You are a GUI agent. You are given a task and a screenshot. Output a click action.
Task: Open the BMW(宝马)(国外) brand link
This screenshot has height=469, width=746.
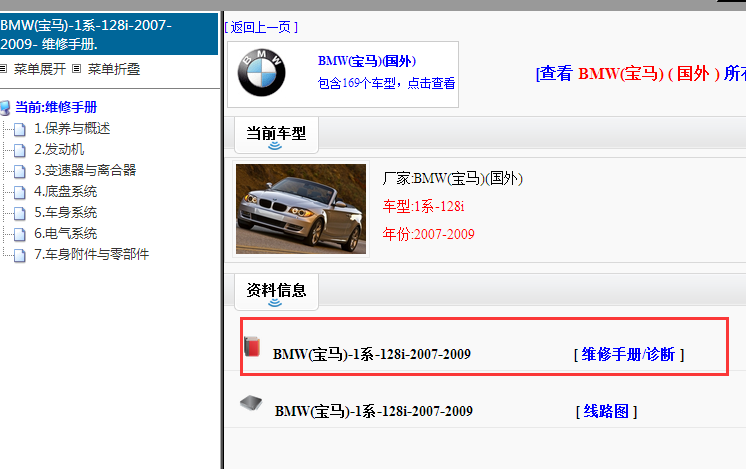tap(367, 61)
